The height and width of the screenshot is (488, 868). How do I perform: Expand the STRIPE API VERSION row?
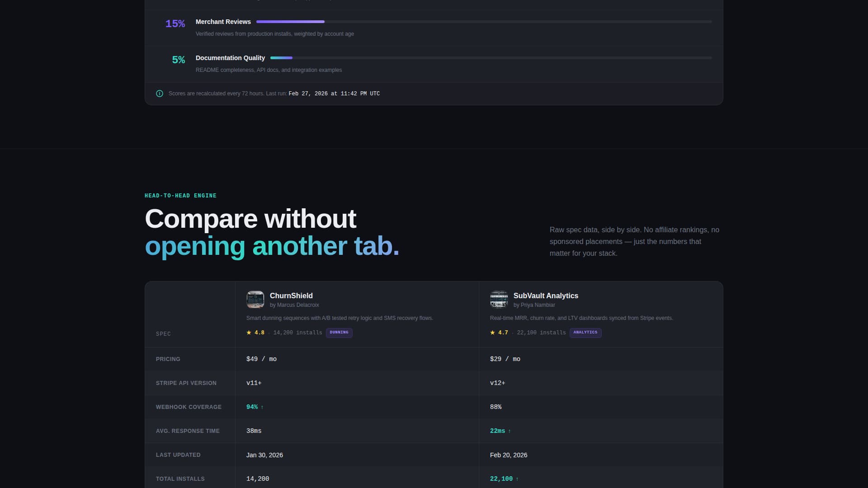click(x=186, y=383)
